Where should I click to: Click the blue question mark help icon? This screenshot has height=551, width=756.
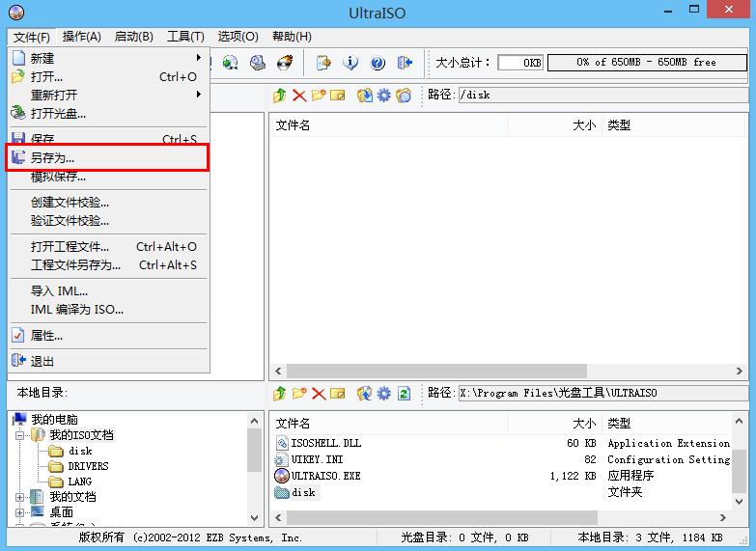378,63
